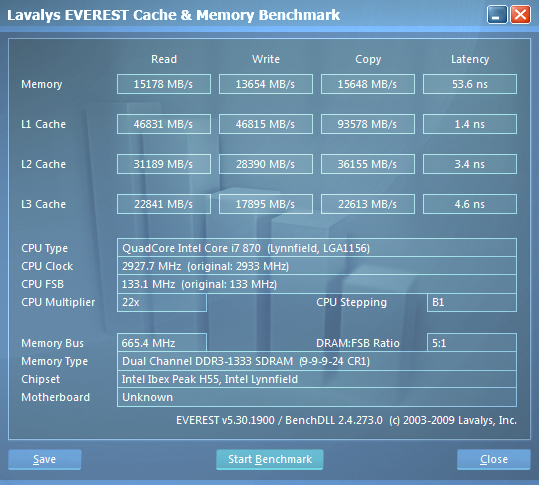Click the L3 Cache Latency 4.6 ns field

tap(470, 204)
